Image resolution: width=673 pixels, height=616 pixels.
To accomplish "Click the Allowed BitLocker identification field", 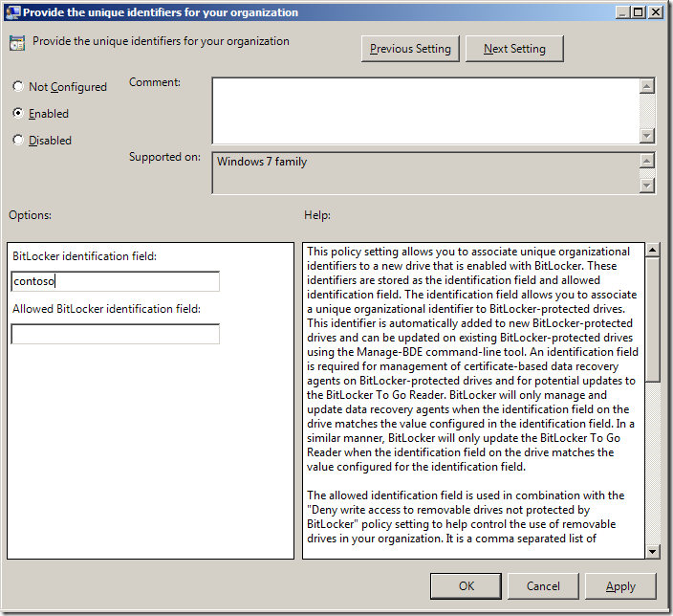I will pyautogui.click(x=115, y=334).
